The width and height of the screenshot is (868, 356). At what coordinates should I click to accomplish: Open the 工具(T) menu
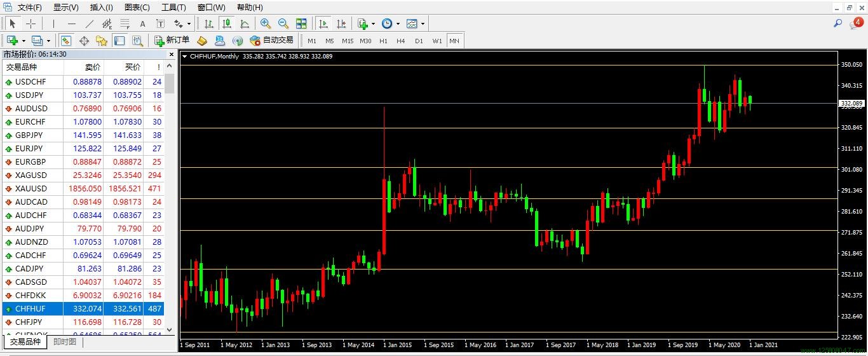pos(173,8)
